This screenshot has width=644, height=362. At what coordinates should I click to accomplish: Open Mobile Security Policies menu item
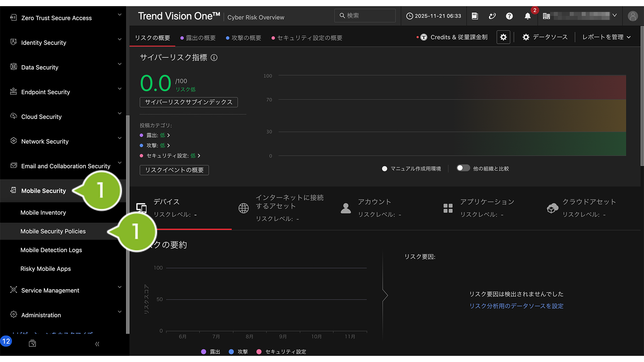(x=53, y=231)
